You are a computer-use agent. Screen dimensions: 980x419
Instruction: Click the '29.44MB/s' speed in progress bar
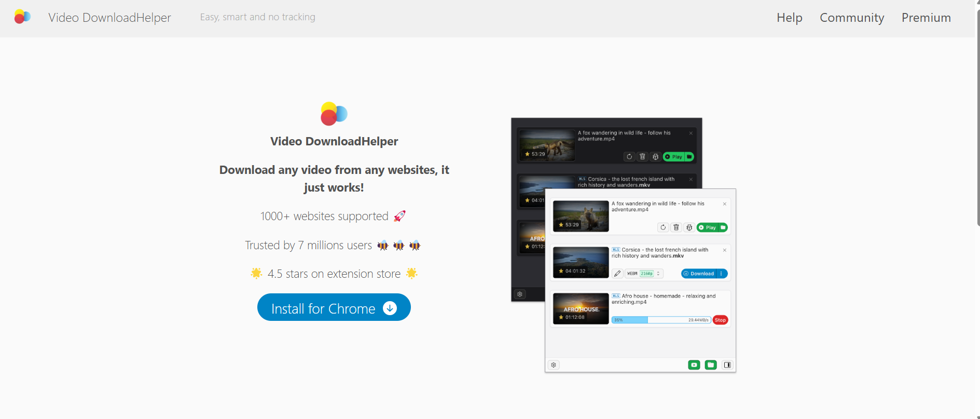pyautogui.click(x=698, y=320)
